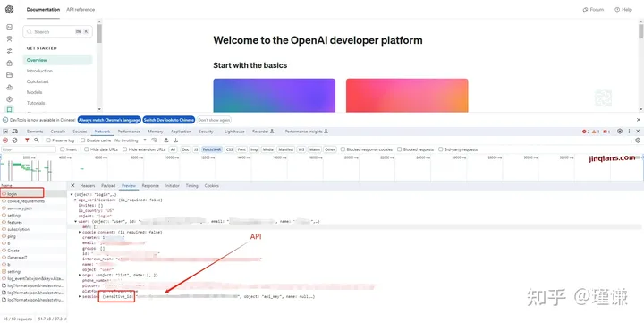Stop recording network log with red record icon
644x323 pixels.
tap(5, 140)
